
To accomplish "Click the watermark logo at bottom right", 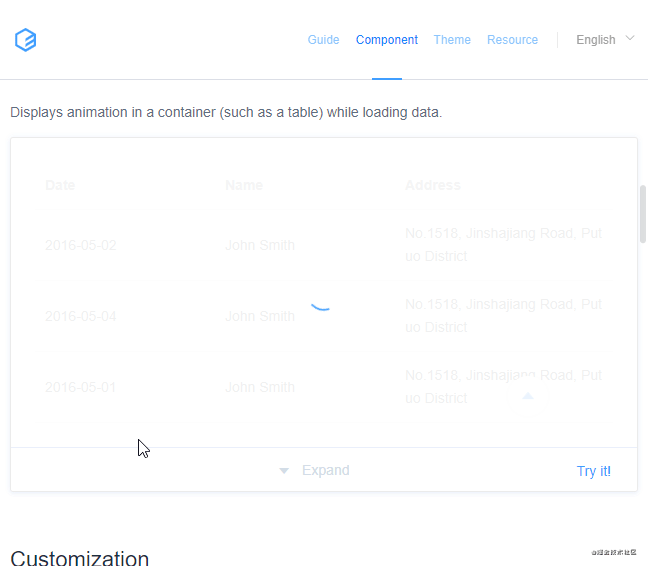I will [x=613, y=551].
